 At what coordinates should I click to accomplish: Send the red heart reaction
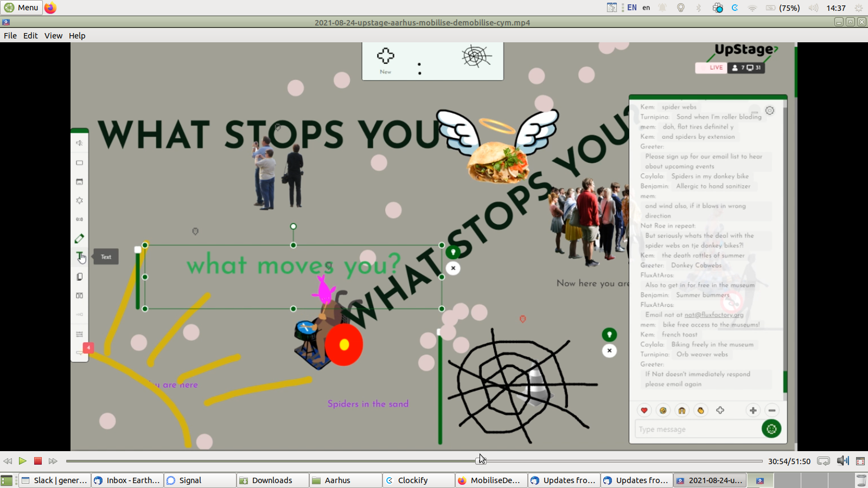click(x=644, y=410)
